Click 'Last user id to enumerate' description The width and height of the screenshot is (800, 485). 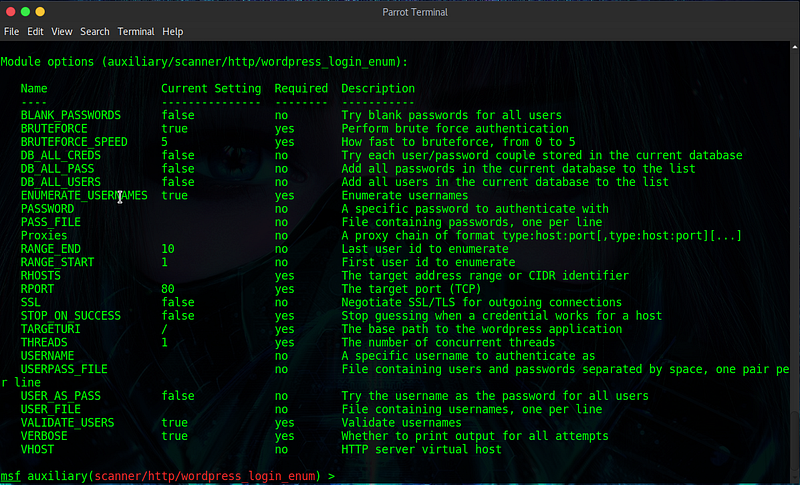coord(424,249)
